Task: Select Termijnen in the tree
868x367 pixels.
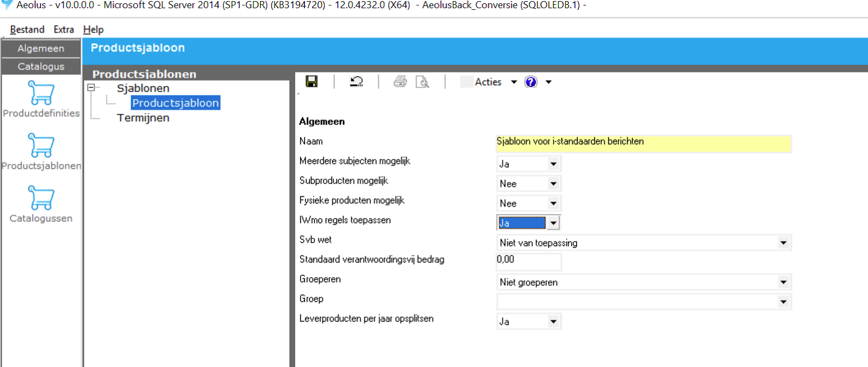Action: tap(143, 118)
